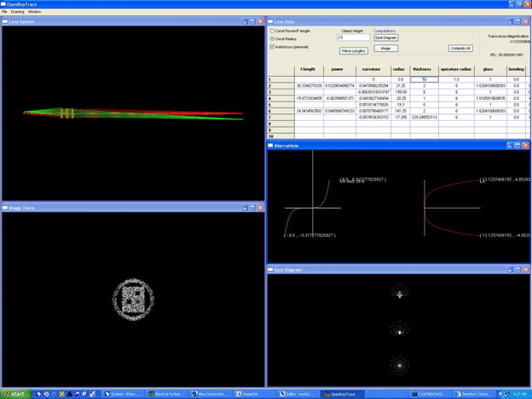Maximize the Lens System window
This screenshot has width=532, height=399.
[x=252, y=21]
